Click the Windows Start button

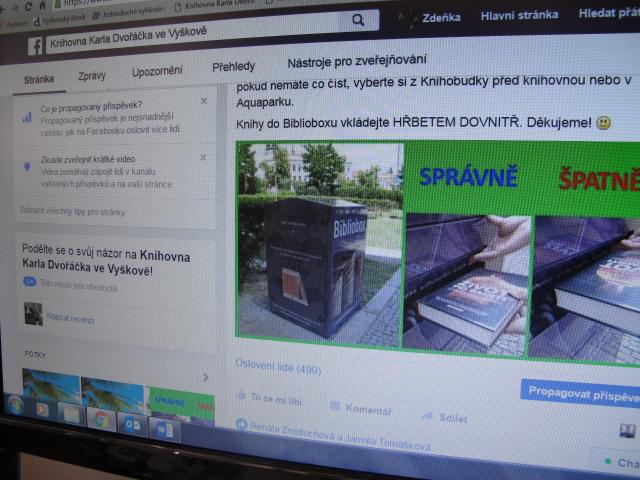[x=16, y=404]
